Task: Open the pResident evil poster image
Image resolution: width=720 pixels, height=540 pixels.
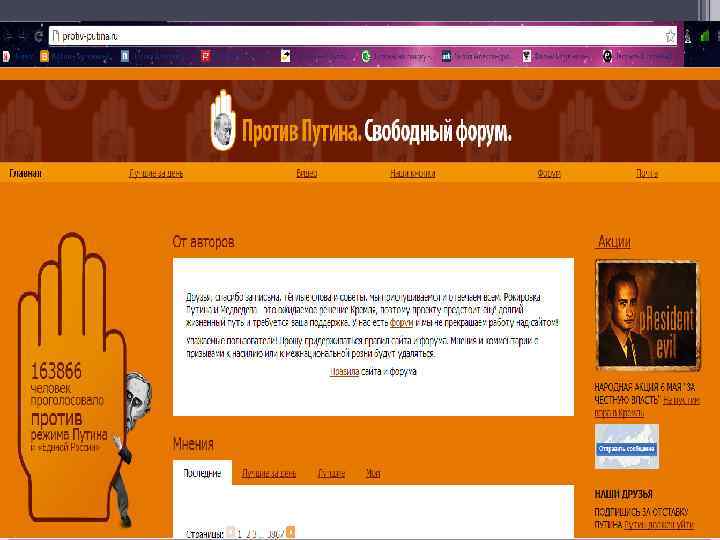Action: pyautogui.click(x=647, y=315)
